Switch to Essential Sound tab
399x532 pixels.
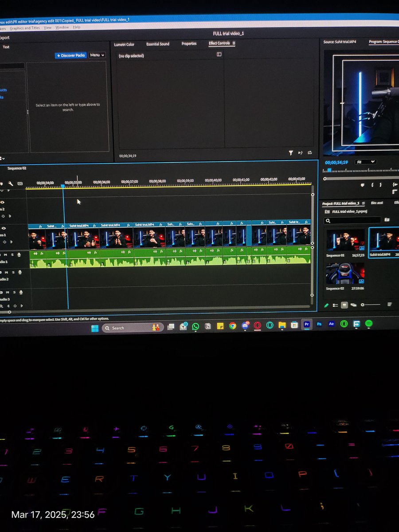tap(158, 44)
